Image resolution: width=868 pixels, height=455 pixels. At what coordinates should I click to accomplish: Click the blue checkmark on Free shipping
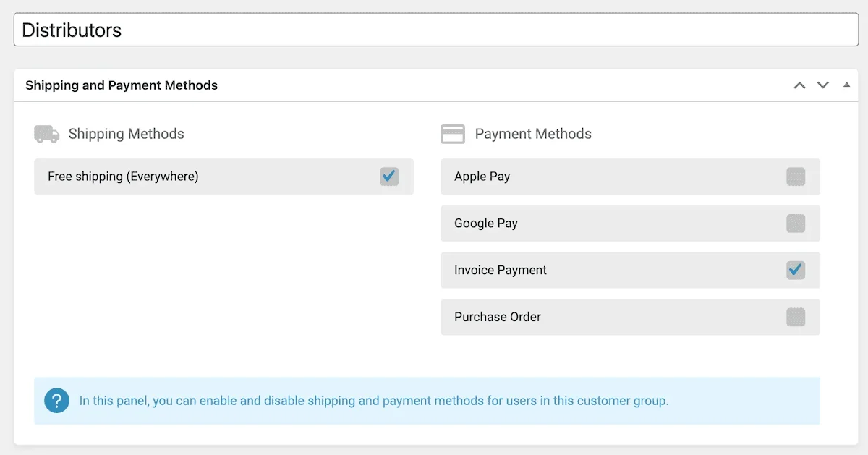tap(389, 177)
